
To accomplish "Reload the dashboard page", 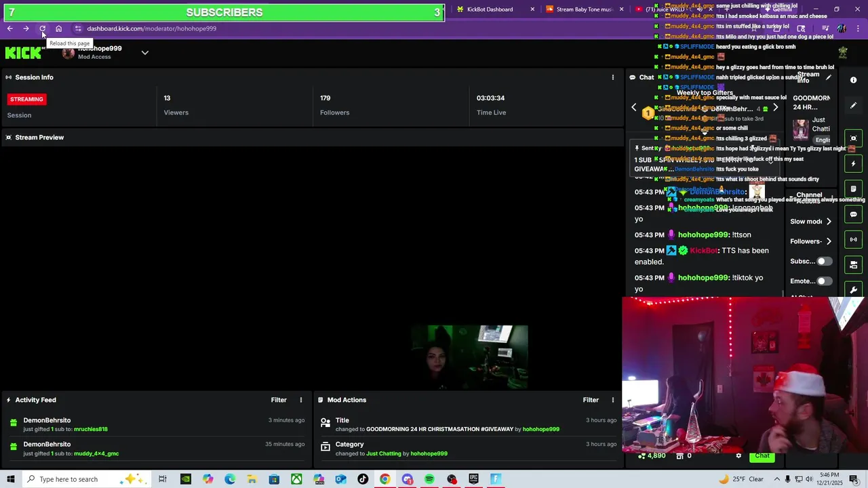I will tap(42, 28).
